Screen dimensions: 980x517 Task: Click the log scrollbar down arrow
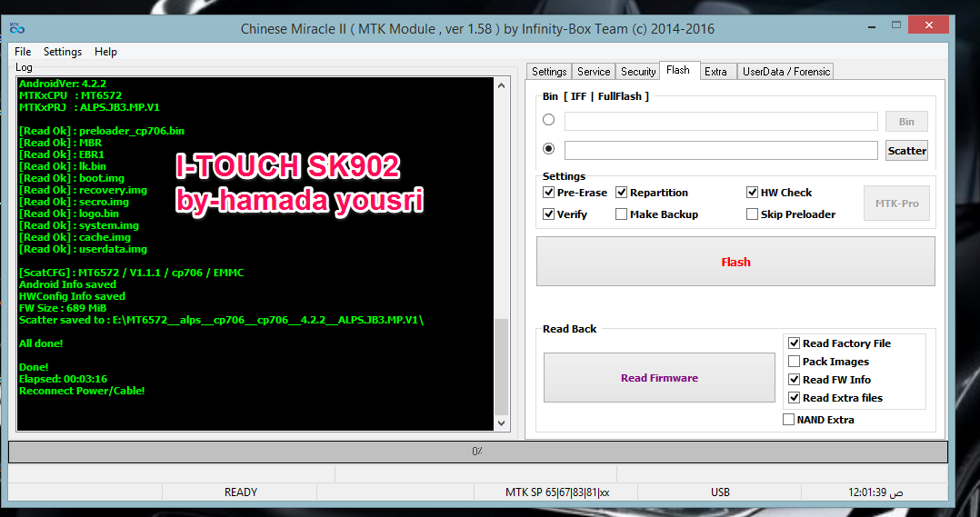coord(501,423)
